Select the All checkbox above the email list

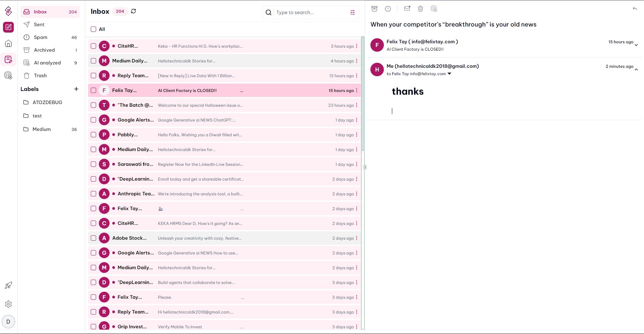point(93,29)
